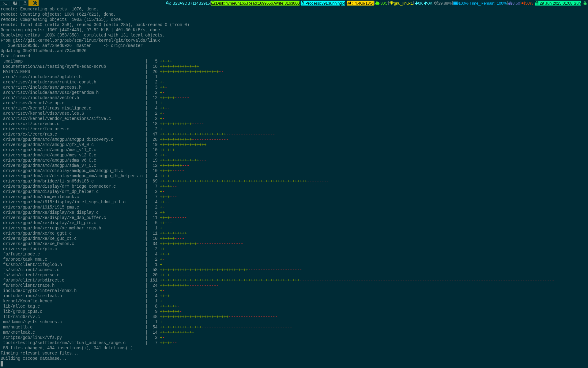The height and width of the screenshot is (368, 588).
Task: Click the gnu_linux1 network name
Action: 403,3
